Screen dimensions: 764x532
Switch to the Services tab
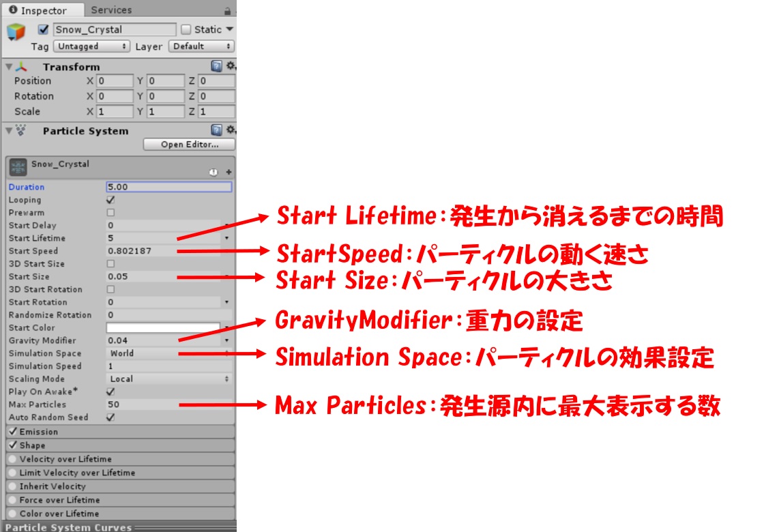111,10
